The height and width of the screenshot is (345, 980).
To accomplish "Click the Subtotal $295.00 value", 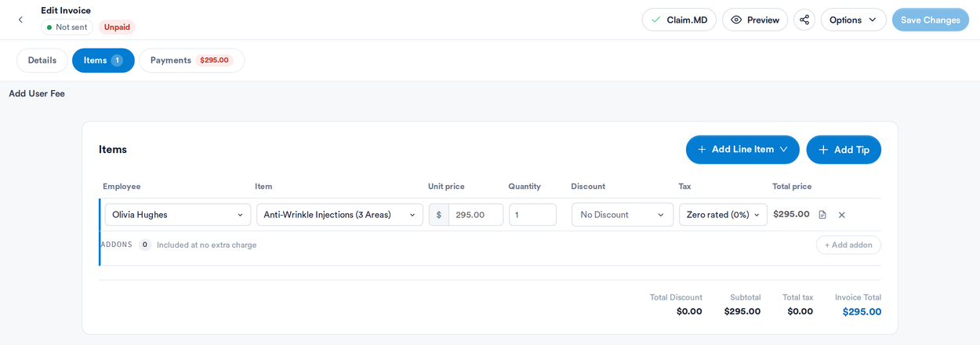I will pyautogui.click(x=742, y=311).
